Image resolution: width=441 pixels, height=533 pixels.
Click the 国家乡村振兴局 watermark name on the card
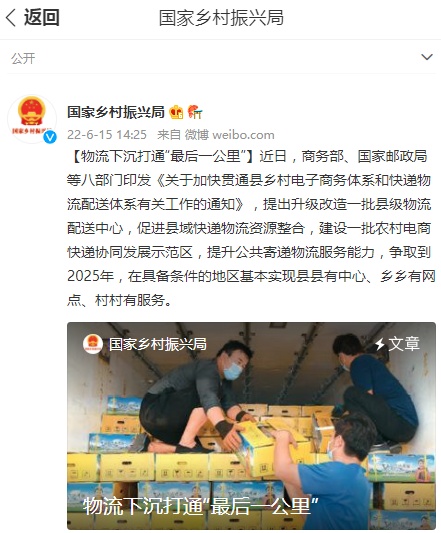(x=158, y=344)
